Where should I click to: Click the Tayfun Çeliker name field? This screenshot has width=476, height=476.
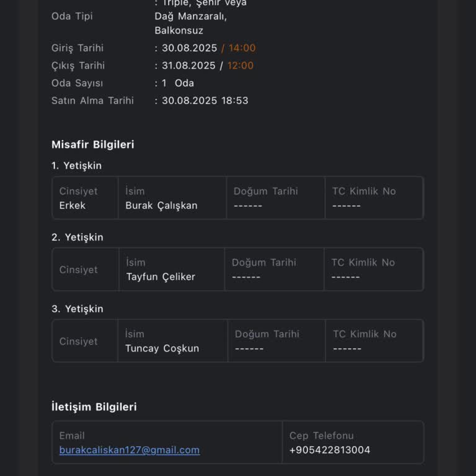click(171, 270)
